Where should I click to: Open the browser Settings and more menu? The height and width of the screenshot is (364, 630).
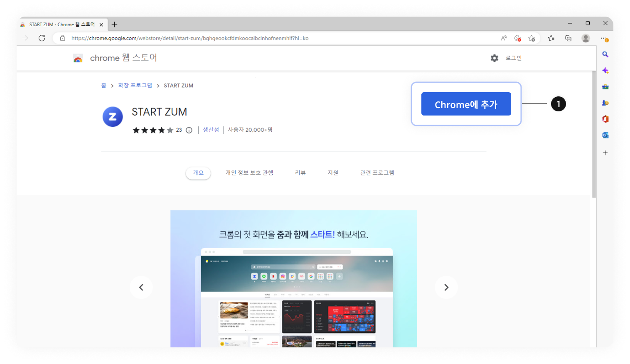coord(604,38)
